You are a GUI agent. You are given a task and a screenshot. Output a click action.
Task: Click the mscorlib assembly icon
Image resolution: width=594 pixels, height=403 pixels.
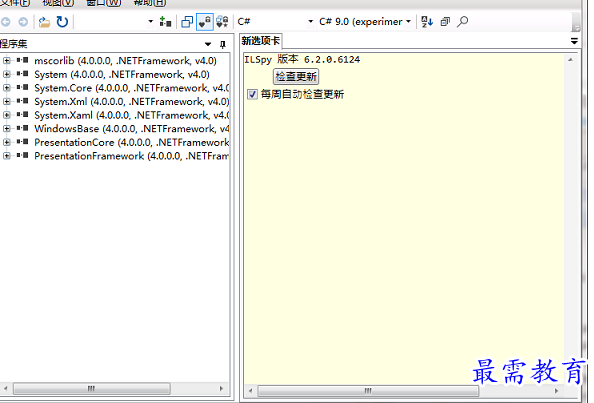[x=22, y=60]
